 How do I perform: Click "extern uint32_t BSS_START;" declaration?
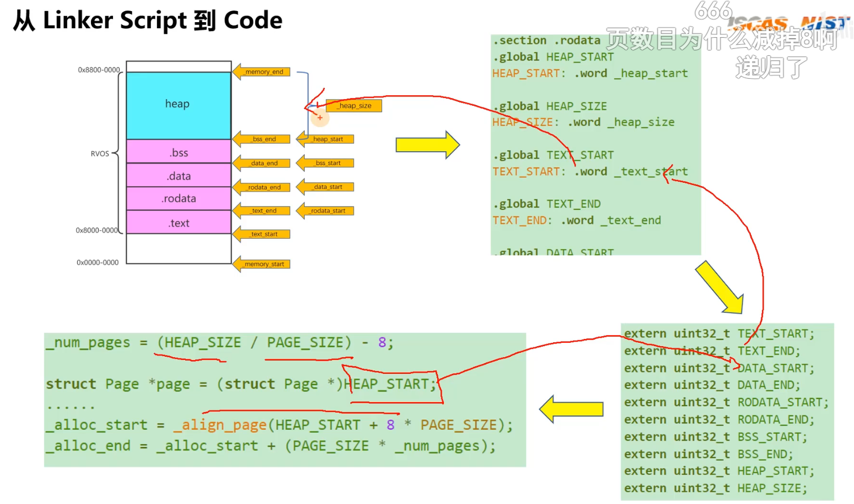[x=715, y=436]
